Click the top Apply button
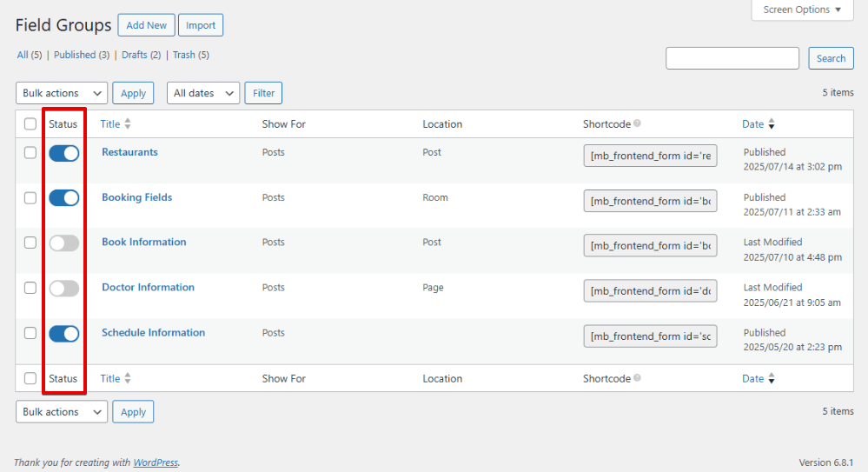The width and height of the screenshot is (868, 472). (x=134, y=93)
